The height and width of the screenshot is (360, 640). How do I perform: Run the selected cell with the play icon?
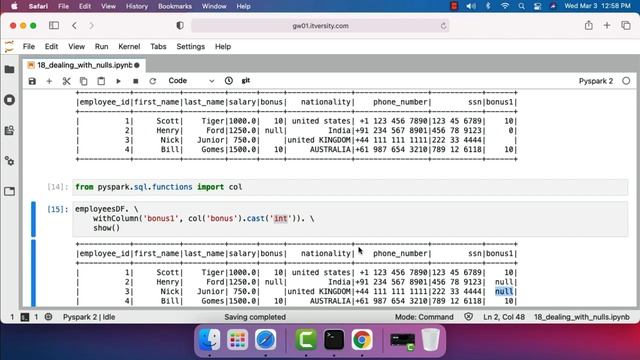point(118,81)
